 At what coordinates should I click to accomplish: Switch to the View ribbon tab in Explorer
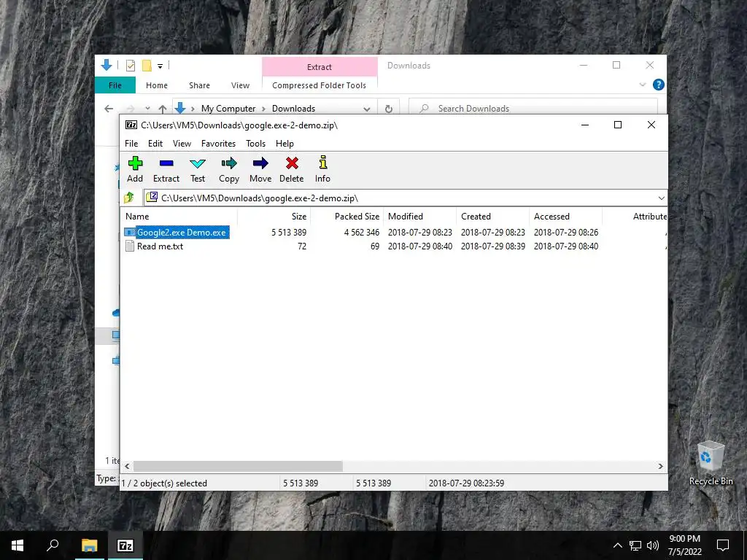pos(240,85)
